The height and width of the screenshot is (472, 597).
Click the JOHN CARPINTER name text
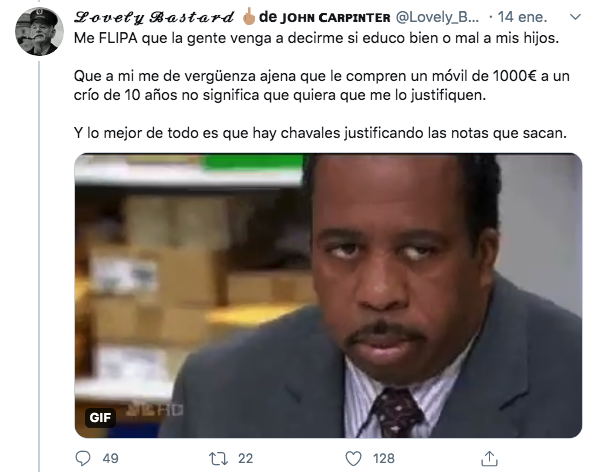[x=335, y=18]
